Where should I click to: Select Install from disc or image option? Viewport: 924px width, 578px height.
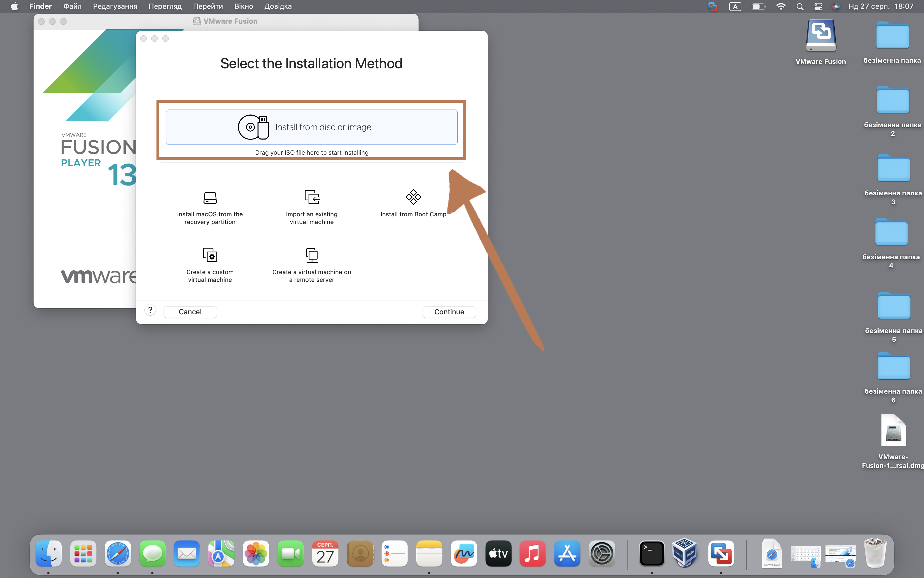[312, 127]
